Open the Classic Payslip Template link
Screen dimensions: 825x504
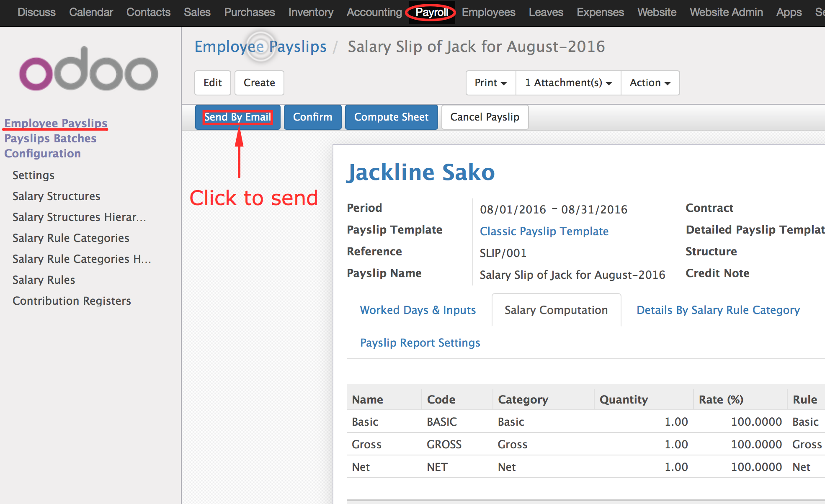point(544,231)
